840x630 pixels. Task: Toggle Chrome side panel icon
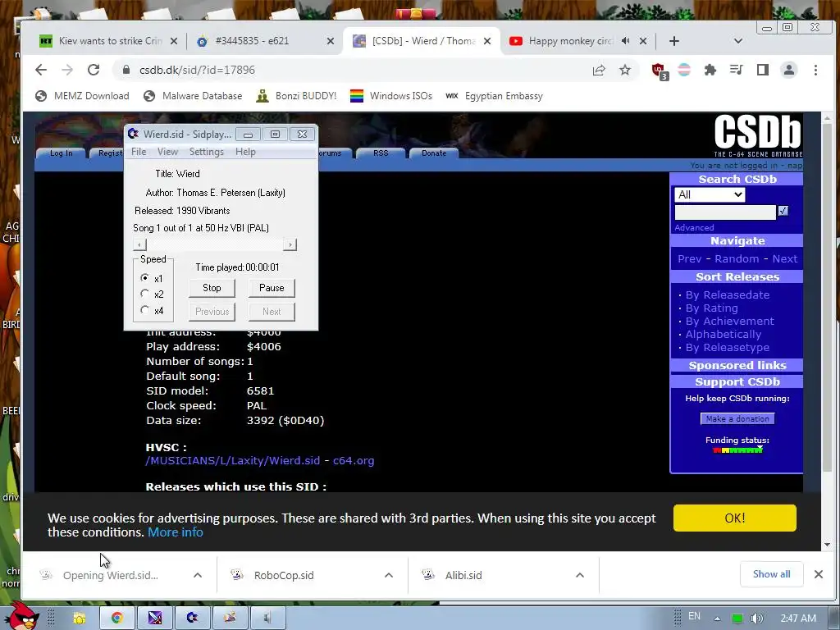pos(762,70)
